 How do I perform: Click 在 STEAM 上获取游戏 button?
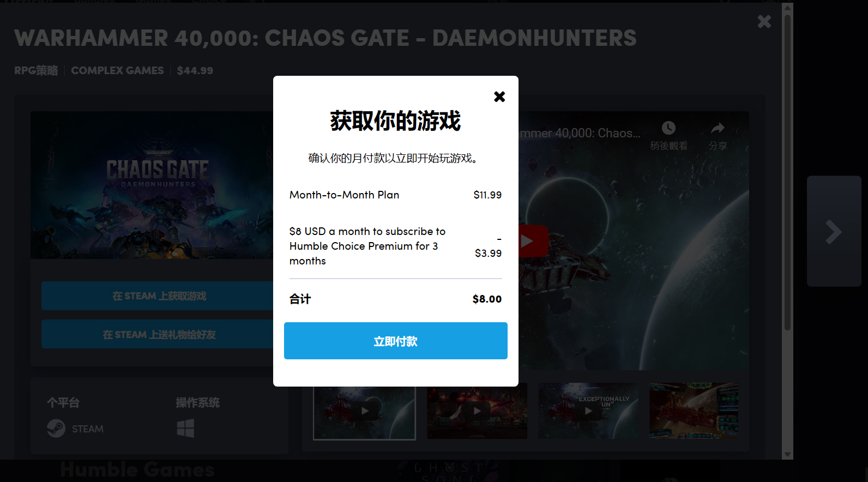(158, 296)
